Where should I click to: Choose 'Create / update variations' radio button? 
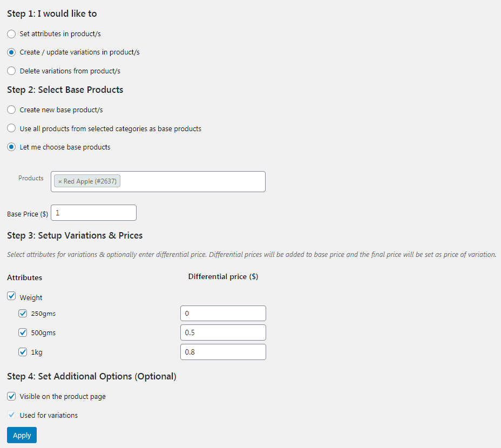[x=11, y=52]
